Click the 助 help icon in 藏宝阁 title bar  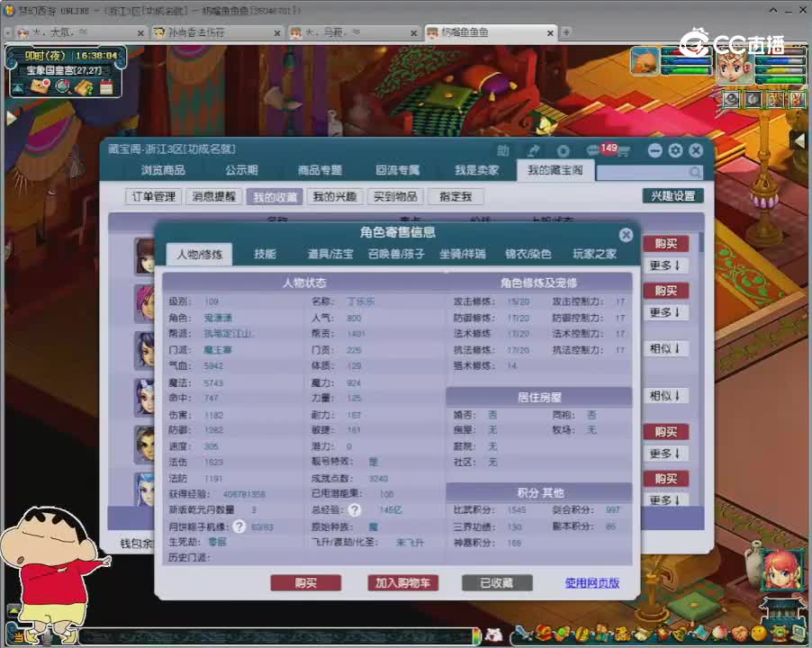point(503,150)
